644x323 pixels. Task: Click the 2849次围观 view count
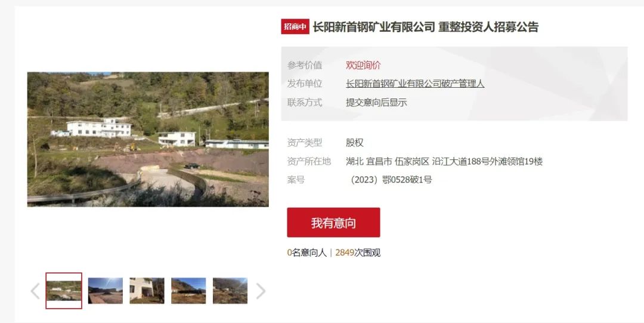(358, 253)
